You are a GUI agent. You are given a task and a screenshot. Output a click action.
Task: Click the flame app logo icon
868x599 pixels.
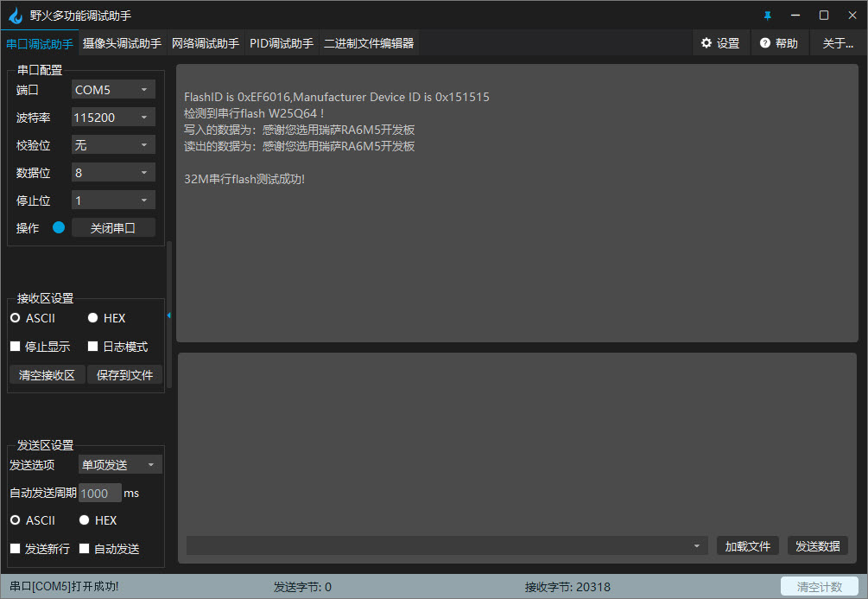pyautogui.click(x=15, y=16)
